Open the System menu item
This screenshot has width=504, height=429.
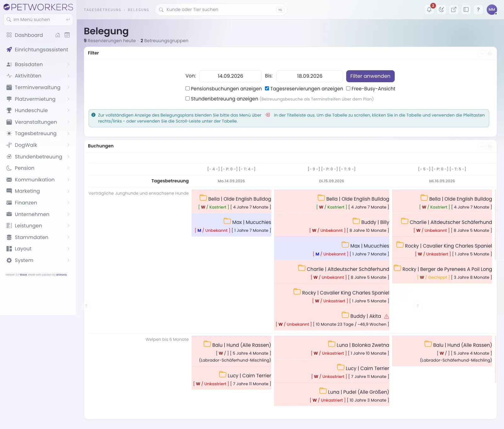38,260
